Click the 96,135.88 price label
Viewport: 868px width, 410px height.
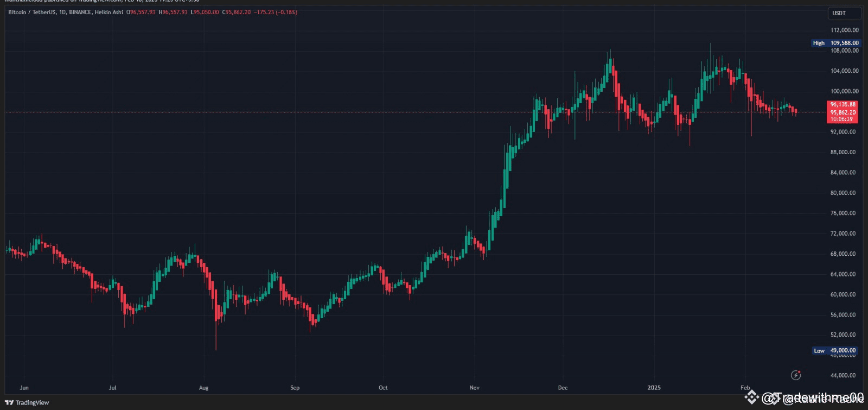point(843,104)
